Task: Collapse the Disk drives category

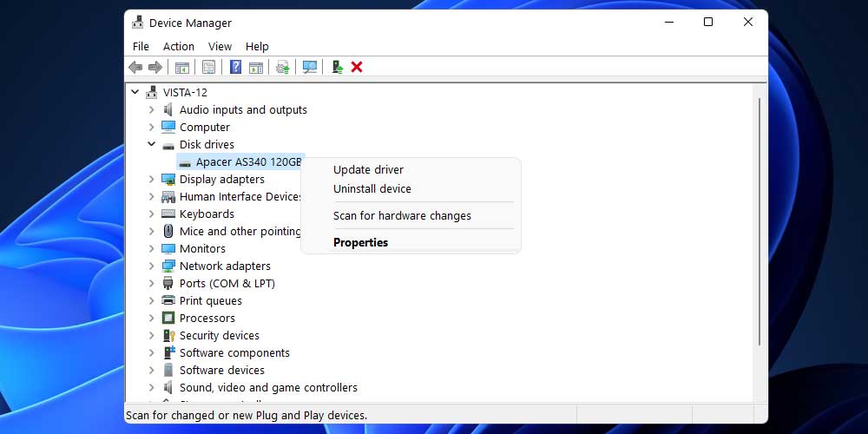Action: click(152, 144)
